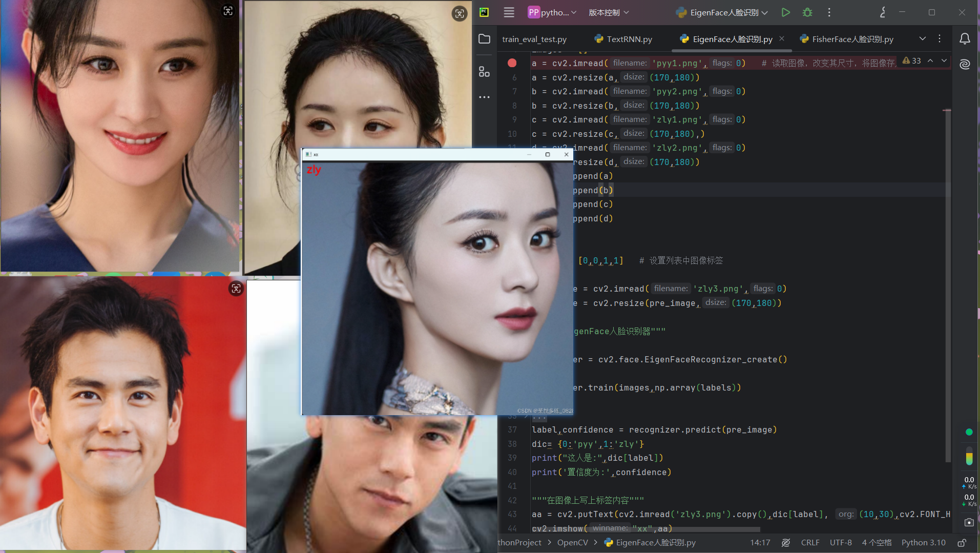The height and width of the screenshot is (553, 980).
Task: Click the green status dot below the scrollbar
Action: (x=969, y=432)
